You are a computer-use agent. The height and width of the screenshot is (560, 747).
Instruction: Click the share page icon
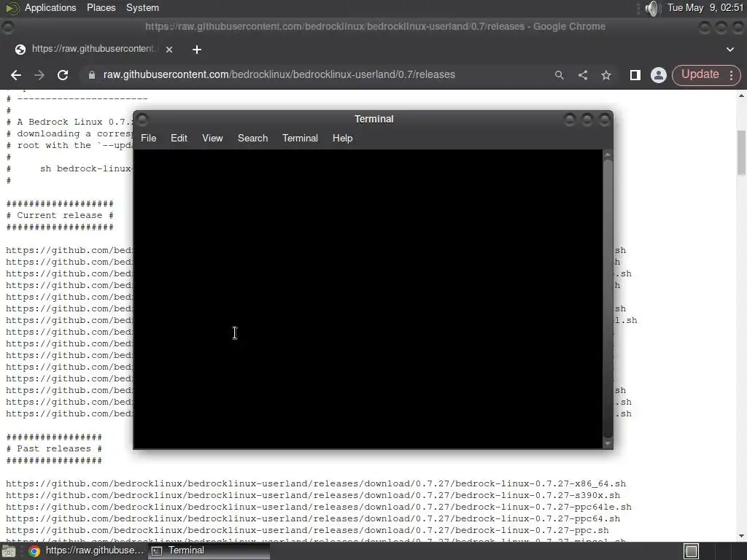click(x=583, y=75)
